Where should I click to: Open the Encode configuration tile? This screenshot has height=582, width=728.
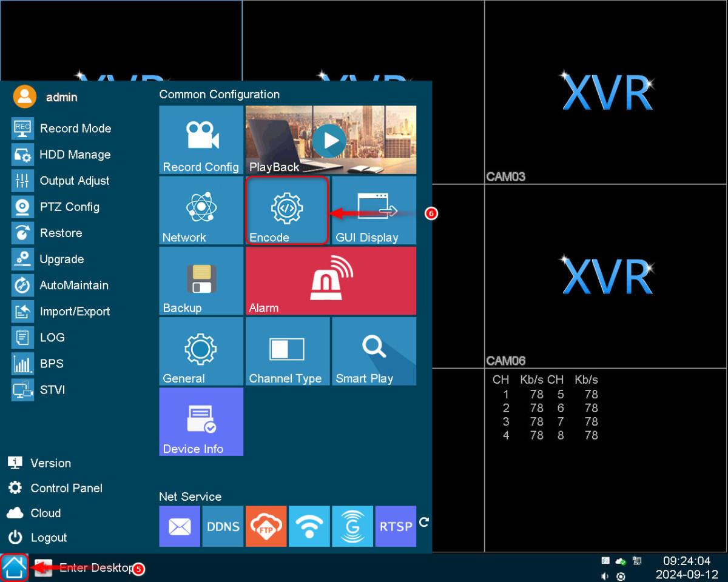287,210
